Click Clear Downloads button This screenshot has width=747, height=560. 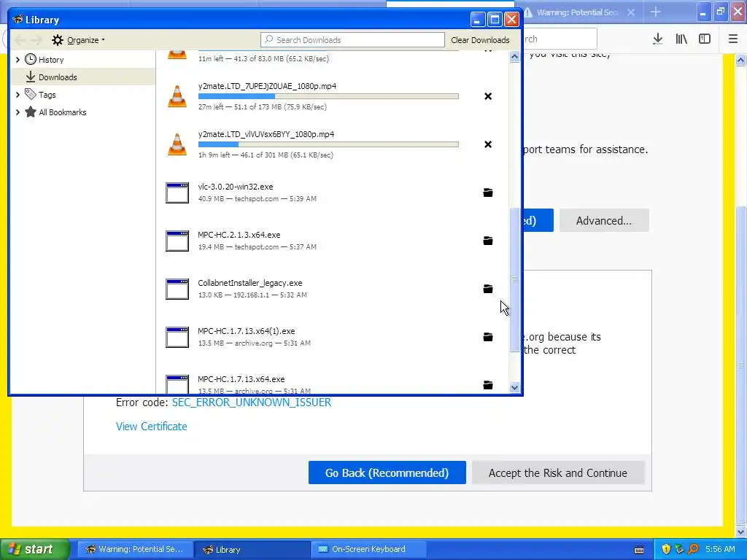click(480, 40)
